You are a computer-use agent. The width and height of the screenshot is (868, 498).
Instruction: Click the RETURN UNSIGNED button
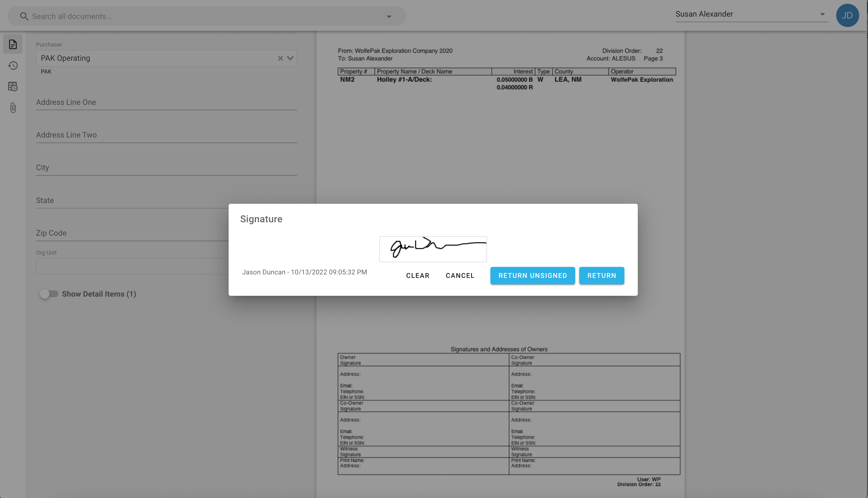point(532,275)
